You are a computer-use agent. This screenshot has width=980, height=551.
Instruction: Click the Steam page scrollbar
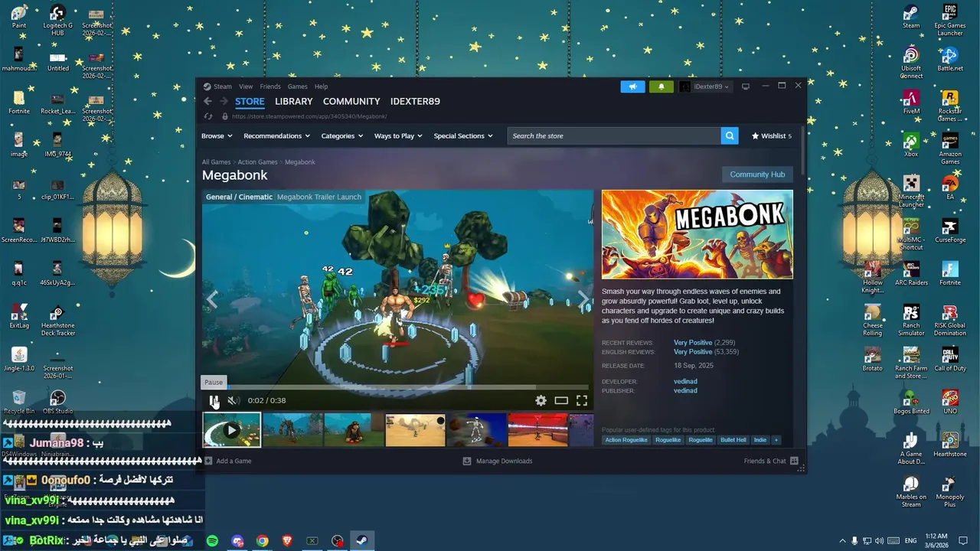[802, 150]
